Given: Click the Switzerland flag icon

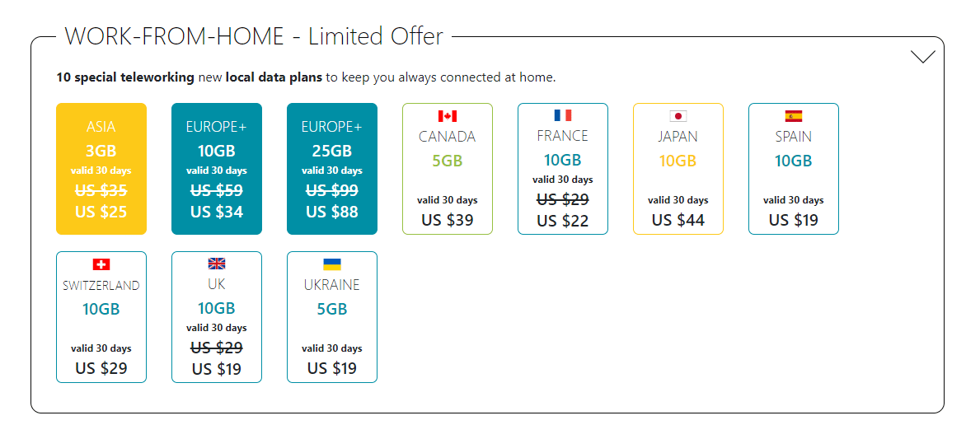Looking at the screenshot, I should click(101, 264).
